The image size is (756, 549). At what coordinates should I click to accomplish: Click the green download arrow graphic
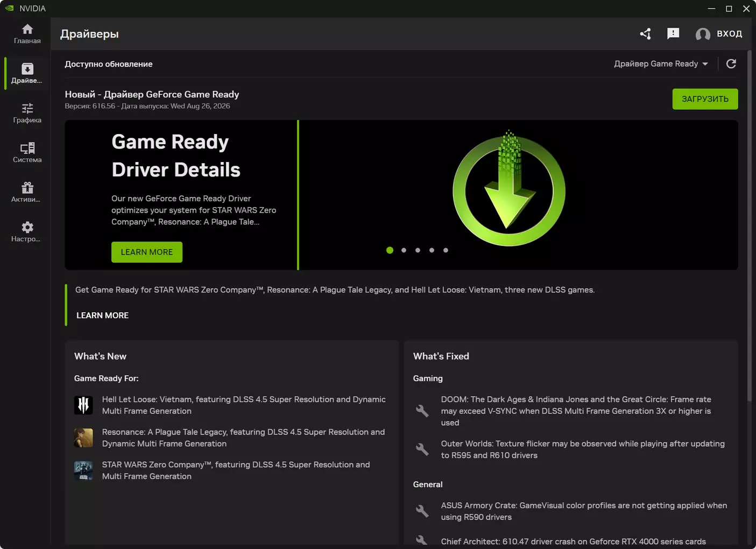coord(509,188)
